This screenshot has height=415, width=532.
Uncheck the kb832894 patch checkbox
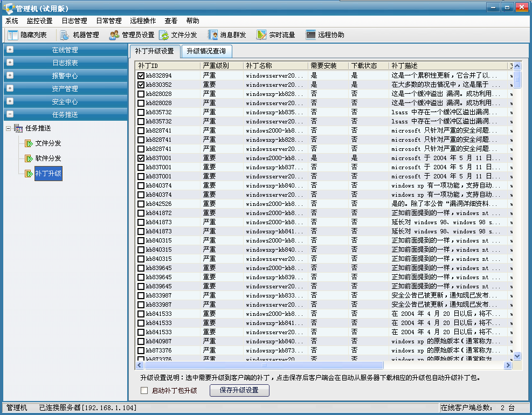tap(141, 75)
